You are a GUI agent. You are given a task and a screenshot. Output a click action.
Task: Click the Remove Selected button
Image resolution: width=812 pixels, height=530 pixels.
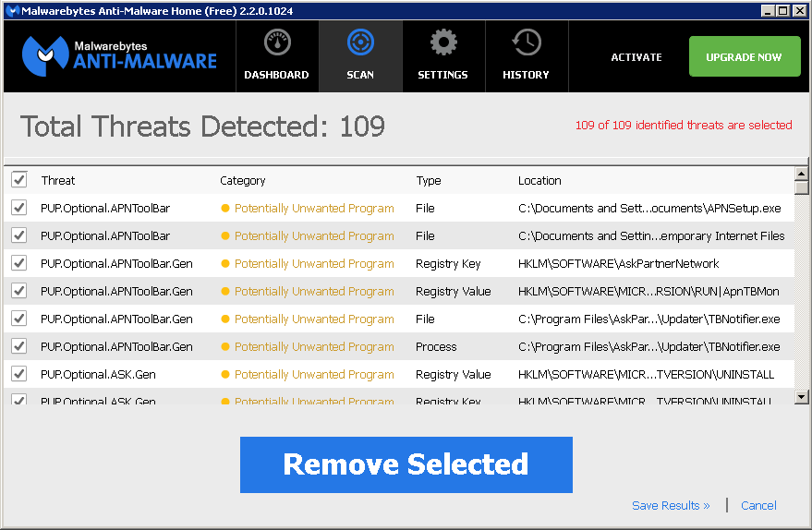(406, 464)
